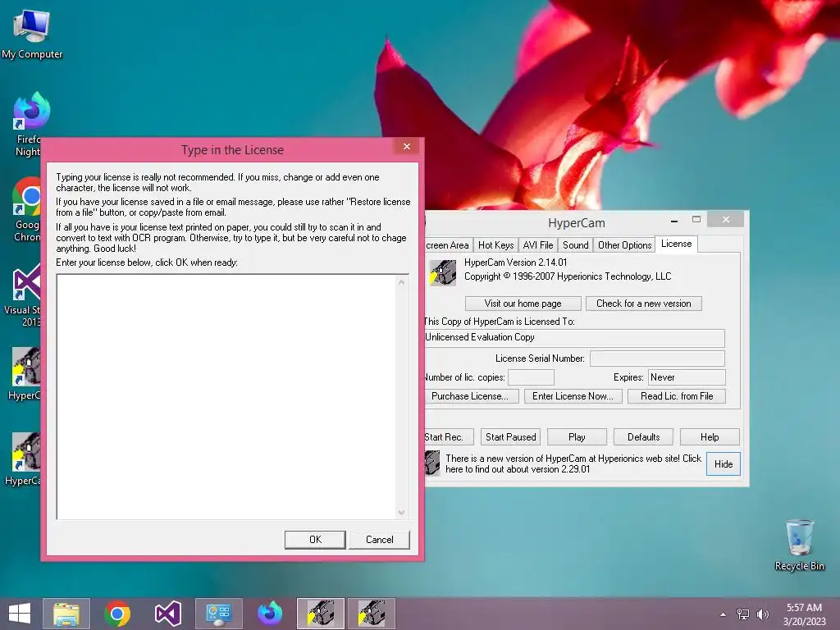Click license text entry area
The width and height of the screenshot is (840, 630).
tap(226, 396)
